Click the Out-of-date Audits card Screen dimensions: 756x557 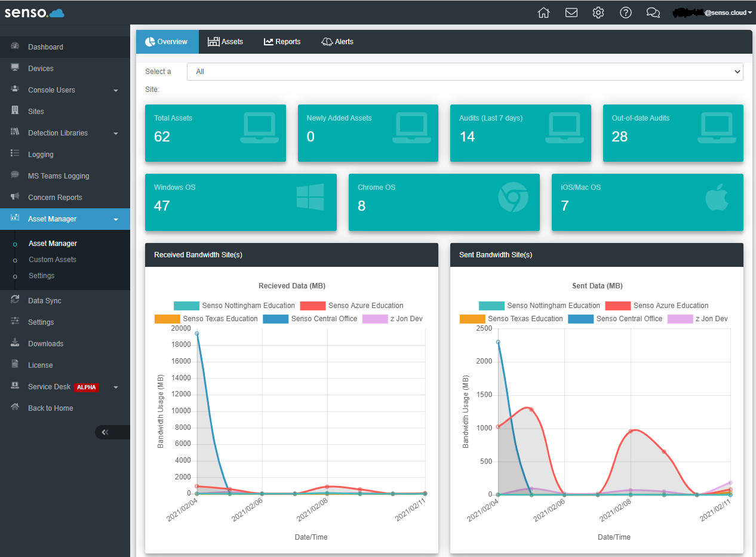pyautogui.click(x=673, y=133)
